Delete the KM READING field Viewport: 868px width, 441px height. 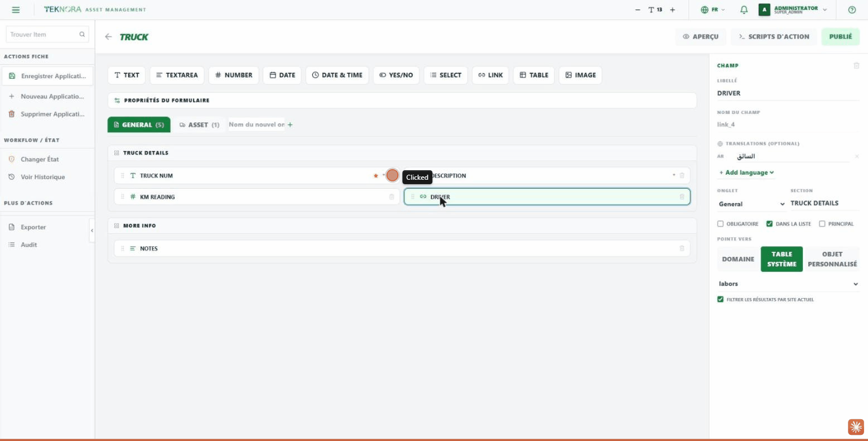(392, 197)
